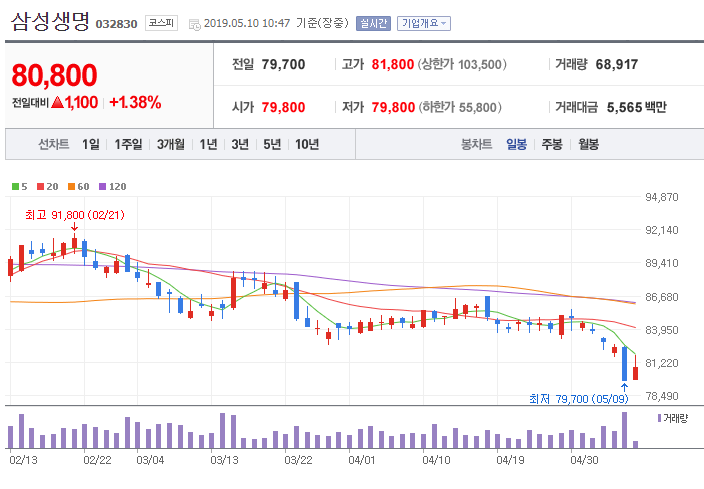Switch to 주봉 weekly candle chart

tap(552, 144)
